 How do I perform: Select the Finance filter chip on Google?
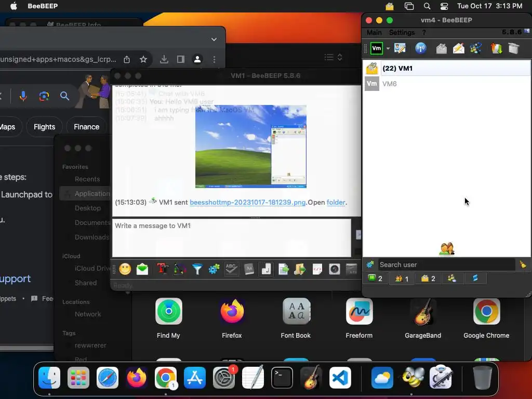click(87, 127)
